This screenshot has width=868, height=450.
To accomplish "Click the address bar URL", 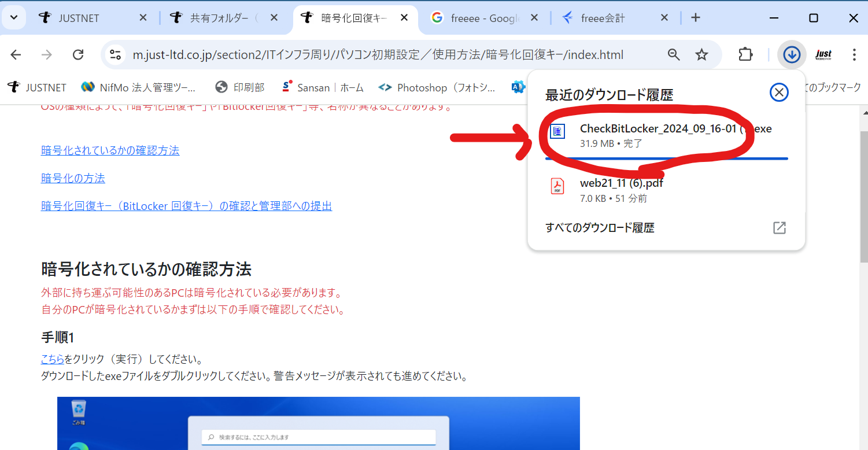I will [378, 55].
